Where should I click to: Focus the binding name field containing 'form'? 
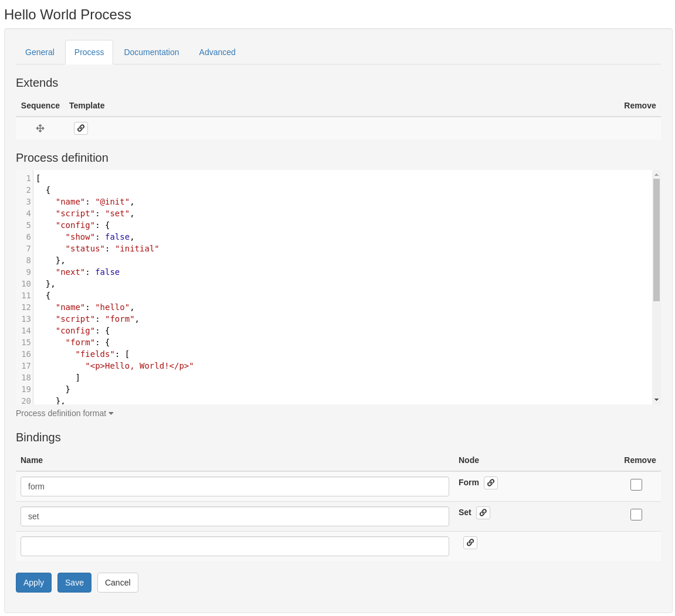click(x=235, y=486)
